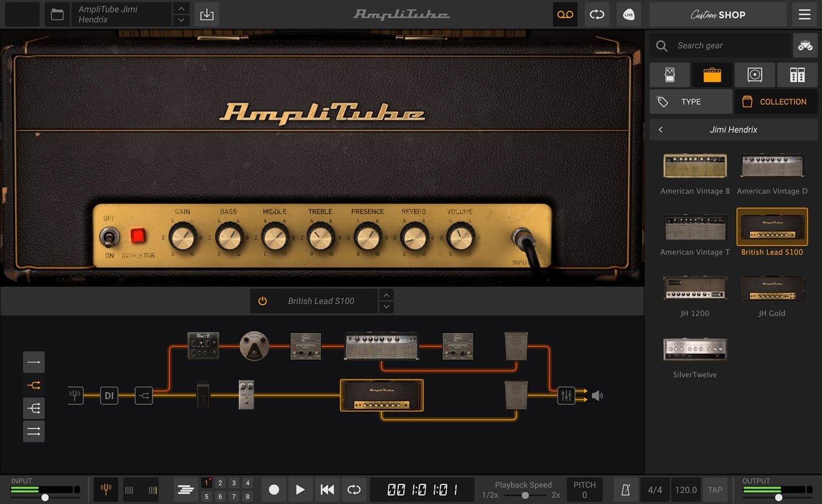The height and width of the screenshot is (504, 822).
Task: Open the British Lead S100 model selector
Action: 321,301
